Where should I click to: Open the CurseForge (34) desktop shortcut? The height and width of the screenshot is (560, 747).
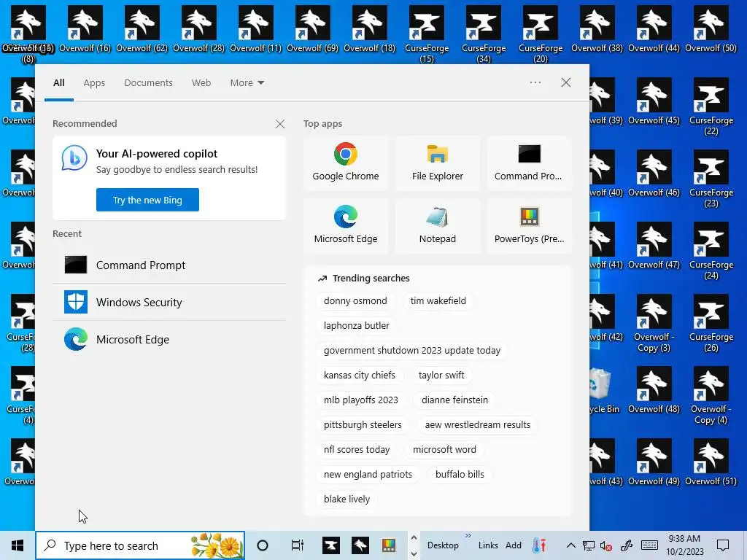(484, 34)
